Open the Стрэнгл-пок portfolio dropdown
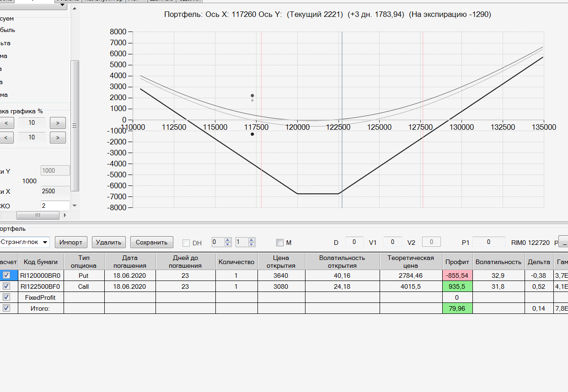The image size is (568, 392). (x=45, y=242)
